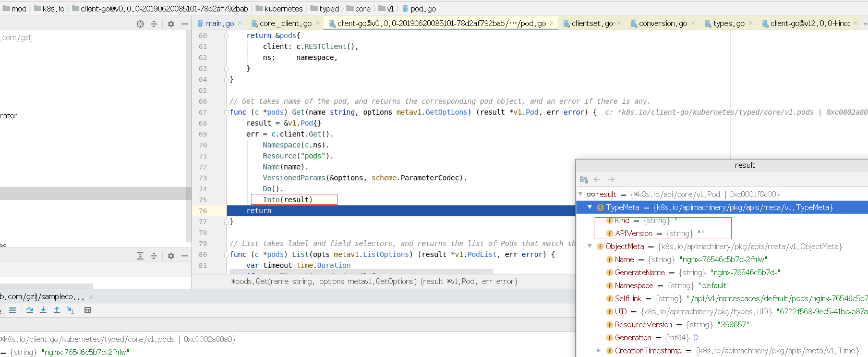Click back arrow in result popup
The image size is (868, 357).
pyautogui.click(x=597, y=179)
